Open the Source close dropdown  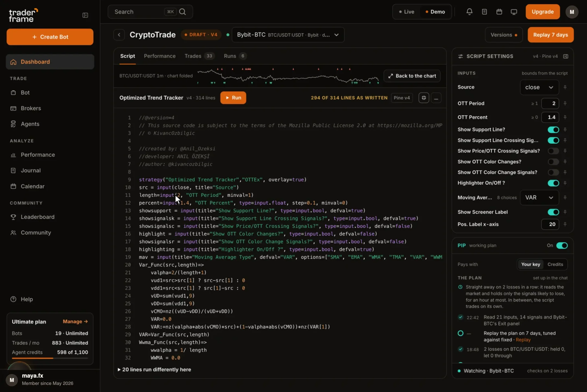[539, 87]
